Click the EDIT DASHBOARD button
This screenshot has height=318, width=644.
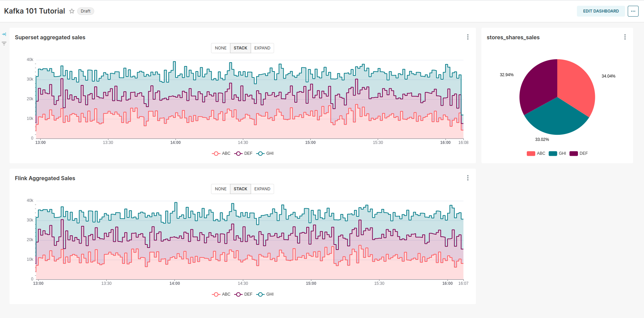[x=601, y=11]
